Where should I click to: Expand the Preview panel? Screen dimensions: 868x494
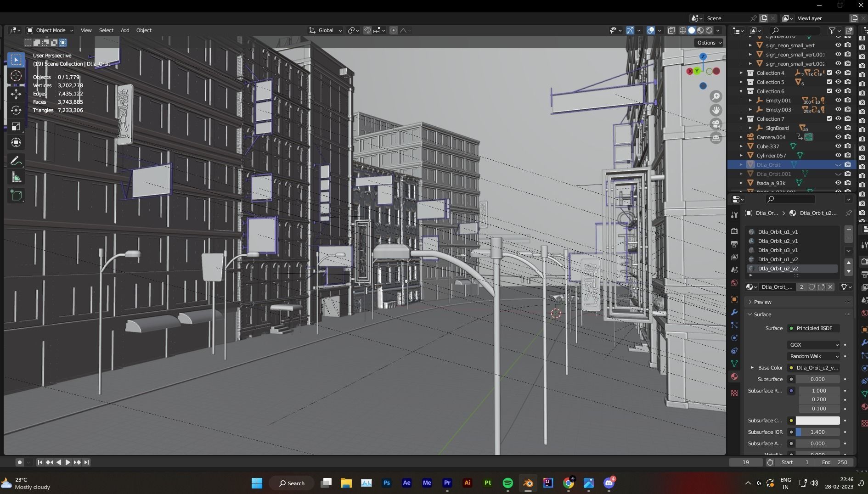pyautogui.click(x=798, y=302)
